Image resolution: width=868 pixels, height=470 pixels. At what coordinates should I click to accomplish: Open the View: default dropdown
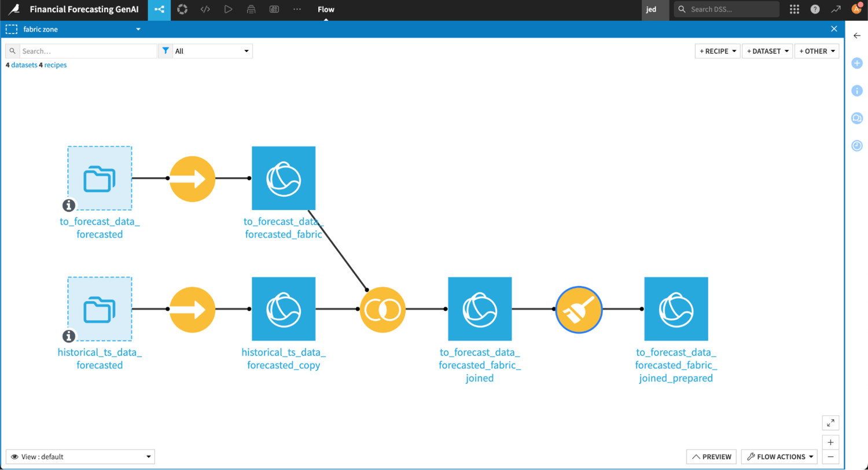pyautogui.click(x=80, y=456)
